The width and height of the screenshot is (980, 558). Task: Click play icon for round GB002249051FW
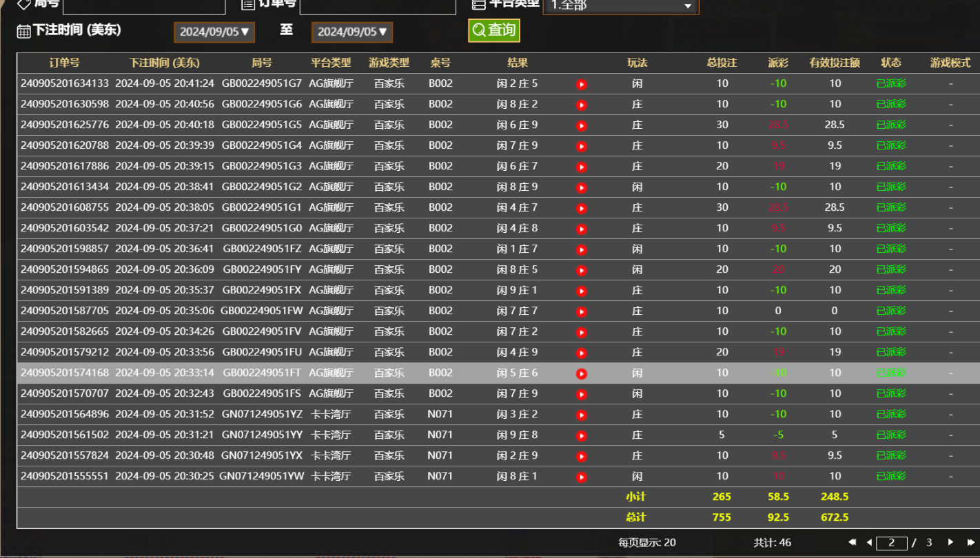pos(581,311)
